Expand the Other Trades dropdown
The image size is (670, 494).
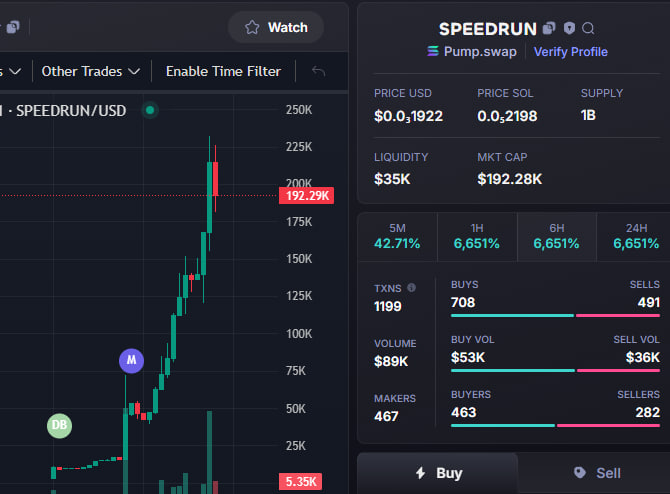click(91, 71)
